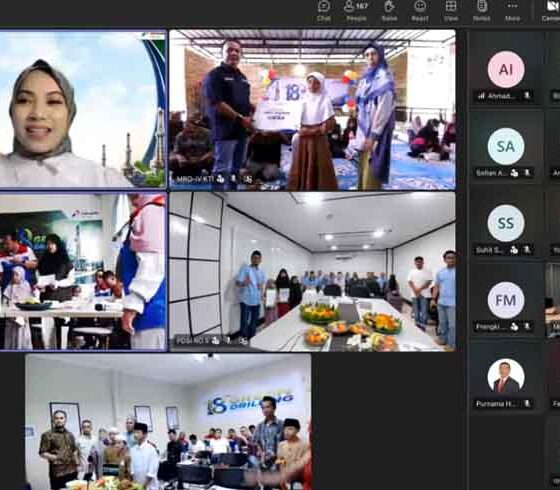Click the people icon on Frengki's label
The image size is (560, 490).
[514, 326]
